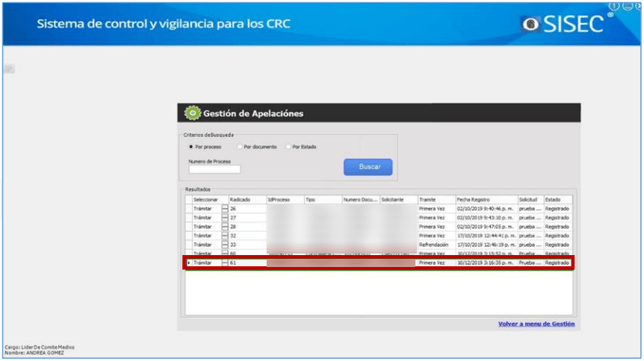Click the radicado cell showing 32
This screenshot has height=361, width=644.
point(247,236)
